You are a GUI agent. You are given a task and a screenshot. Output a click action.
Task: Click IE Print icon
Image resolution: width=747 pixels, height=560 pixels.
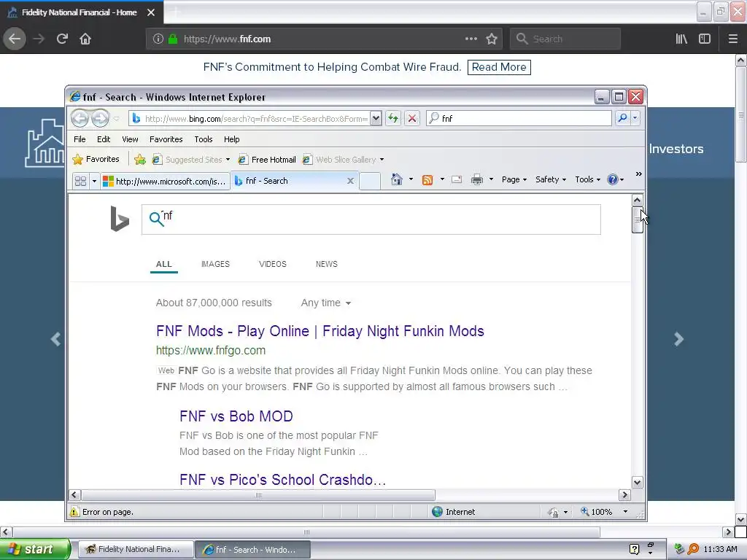point(476,179)
